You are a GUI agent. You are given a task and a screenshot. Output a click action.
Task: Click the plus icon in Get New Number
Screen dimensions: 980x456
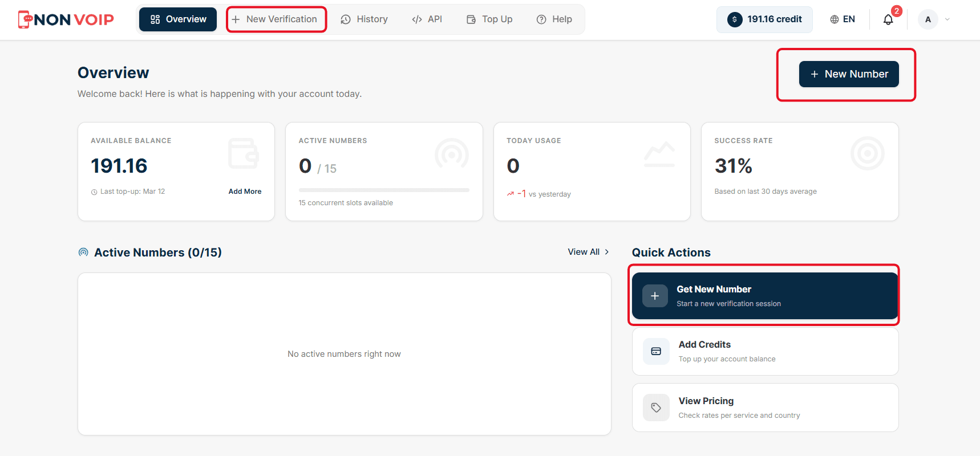pos(655,296)
